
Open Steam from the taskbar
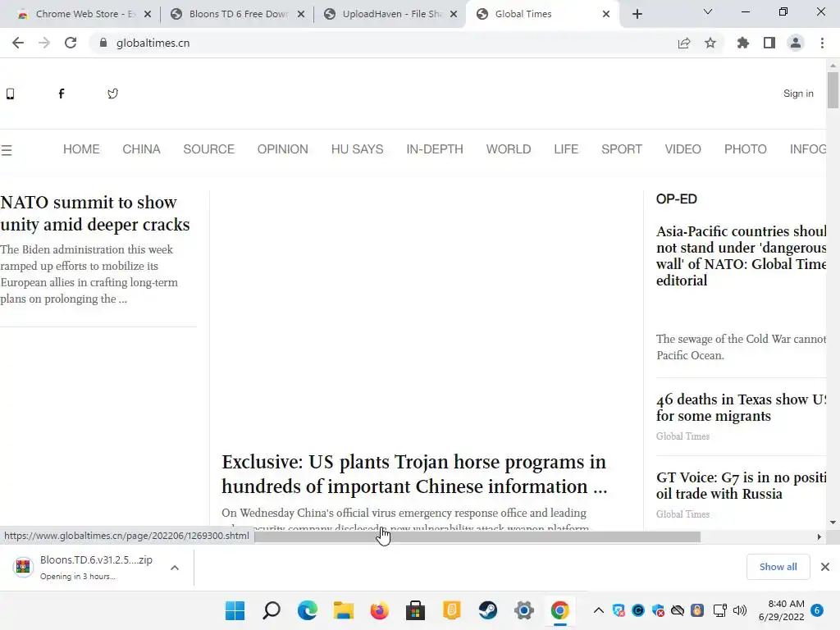[487, 610]
